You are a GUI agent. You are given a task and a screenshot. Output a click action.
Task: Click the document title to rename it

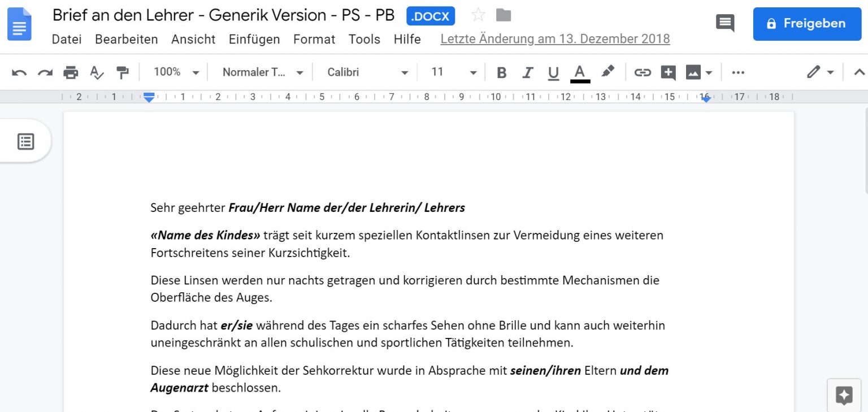coord(223,15)
